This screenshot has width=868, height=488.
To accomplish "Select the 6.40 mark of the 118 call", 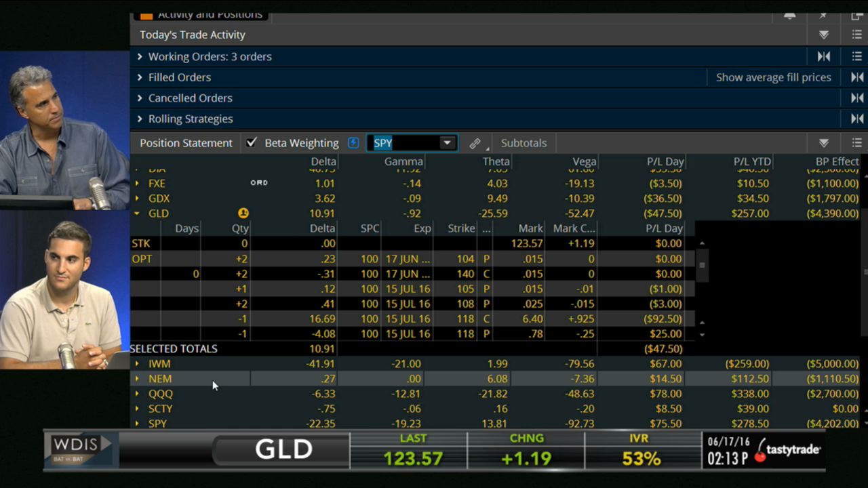I will pos(533,319).
